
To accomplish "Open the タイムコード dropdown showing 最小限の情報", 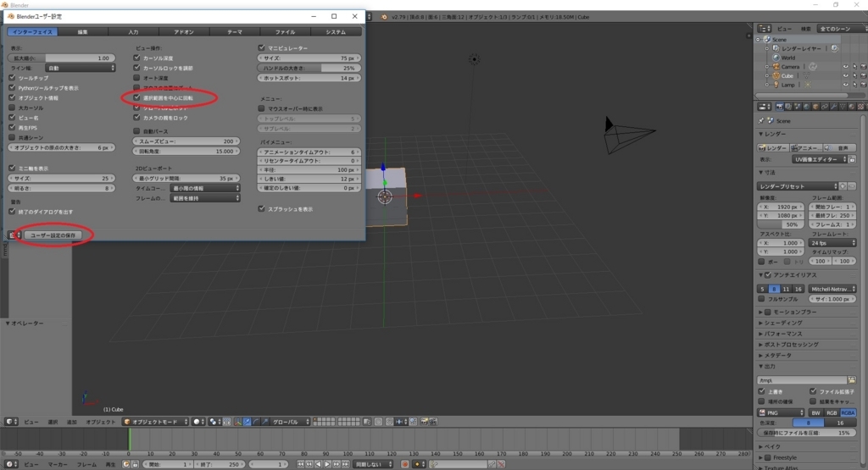I will [x=205, y=188].
